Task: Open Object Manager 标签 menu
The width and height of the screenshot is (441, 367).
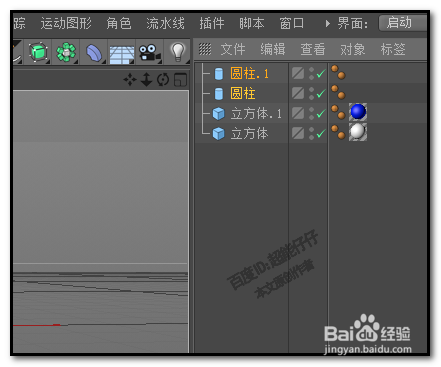Action: [x=393, y=49]
